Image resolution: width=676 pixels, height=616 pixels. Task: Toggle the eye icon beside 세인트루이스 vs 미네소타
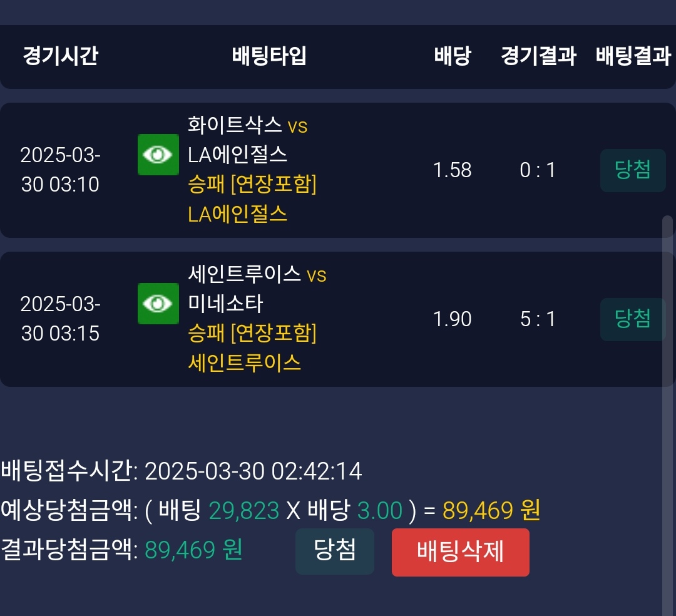point(158,304)
